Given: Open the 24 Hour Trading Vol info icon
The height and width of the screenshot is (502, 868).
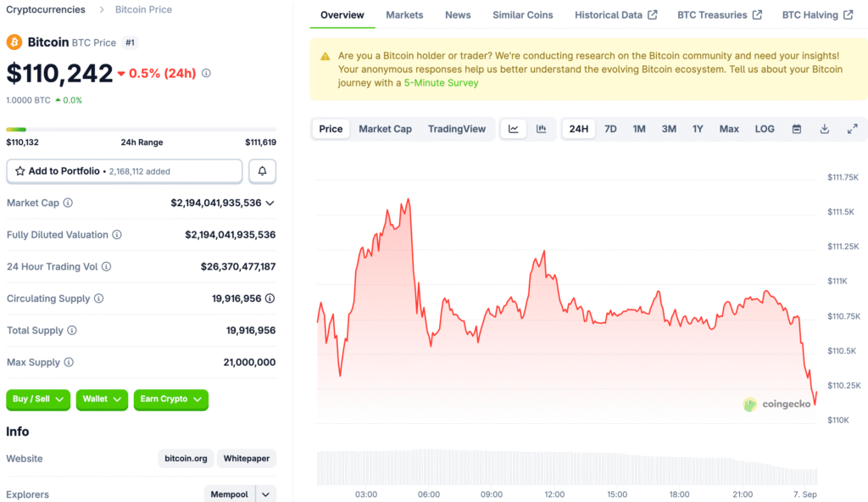Looking at the screenshot, I should [106, 266].
